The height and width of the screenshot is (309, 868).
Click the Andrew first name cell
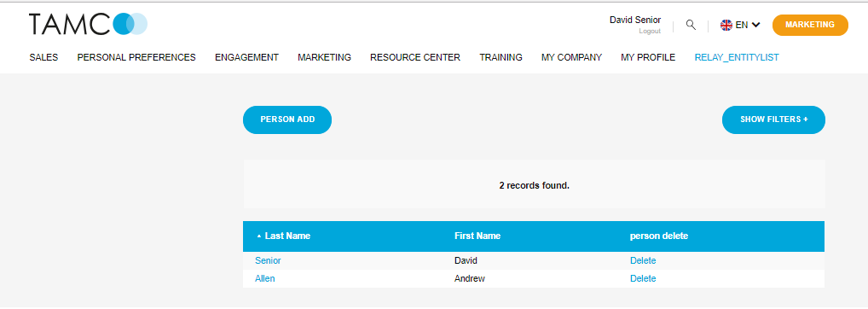(x=470, y=278)
